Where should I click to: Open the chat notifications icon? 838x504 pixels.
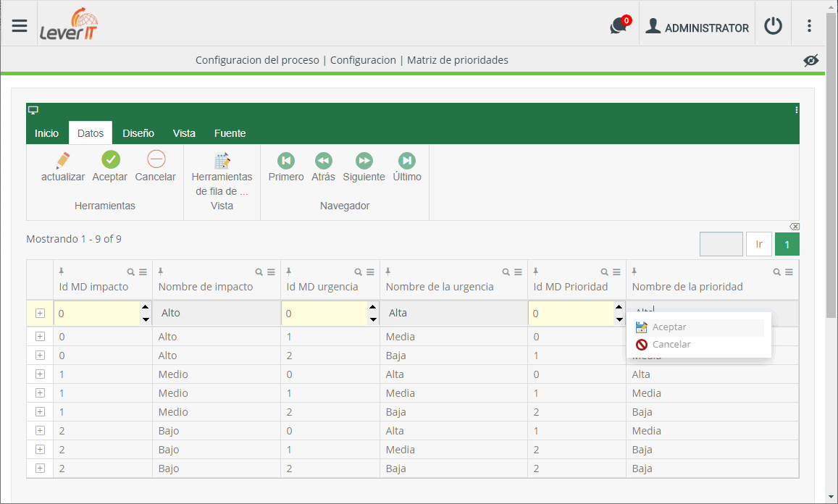click(620, 25)
